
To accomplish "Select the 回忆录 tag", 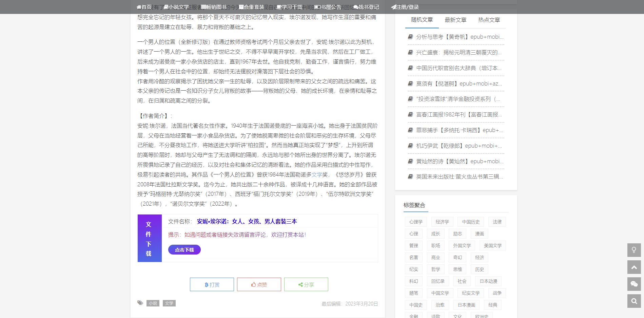I will (438, 281).
